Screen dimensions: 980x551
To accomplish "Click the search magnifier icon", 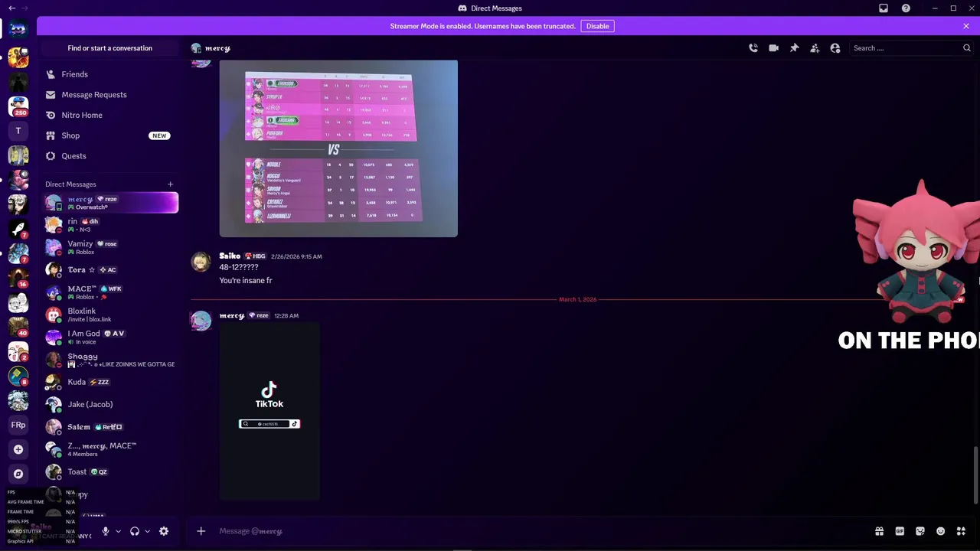I will click(967, 48).
